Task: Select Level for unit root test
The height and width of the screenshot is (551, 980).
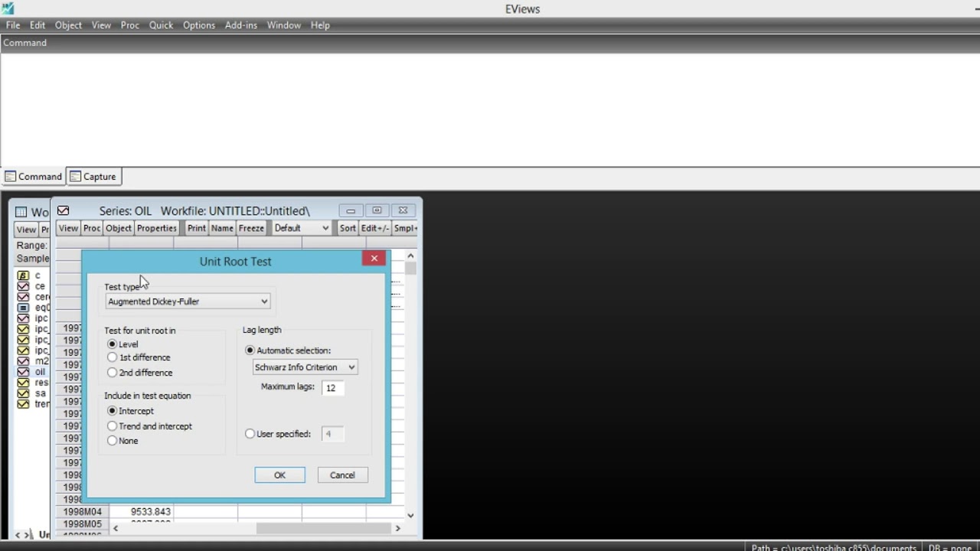Action: 113,344
